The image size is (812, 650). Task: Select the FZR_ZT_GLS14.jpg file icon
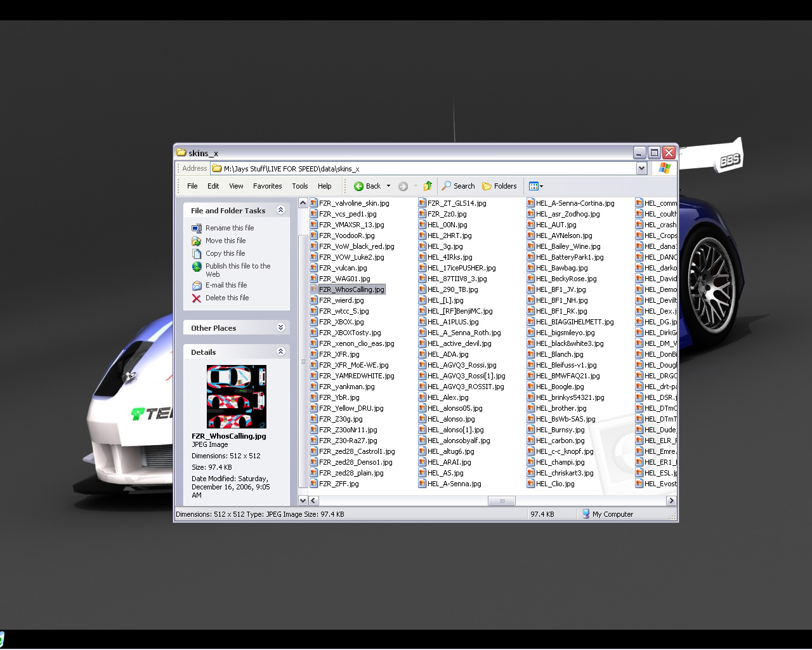422,203
